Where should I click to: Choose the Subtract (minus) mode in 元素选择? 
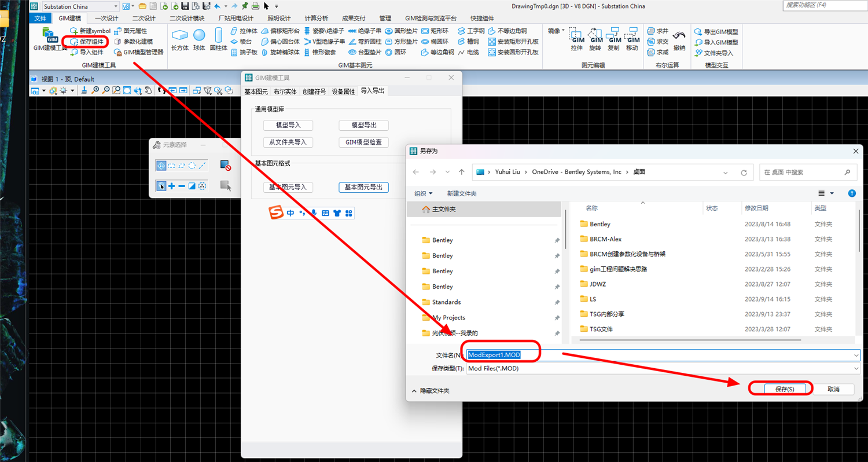[182, 186]
